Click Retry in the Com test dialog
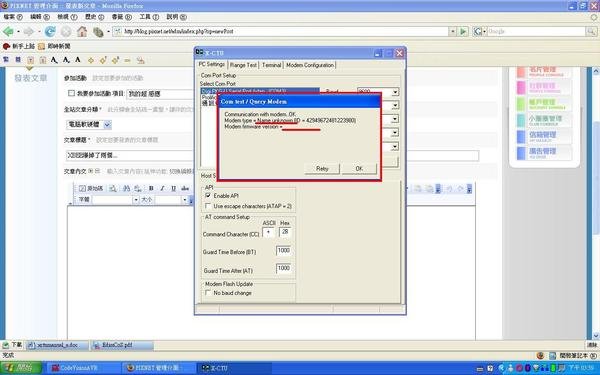The height and width of the screenshot is (375, 600). [322, 169]
